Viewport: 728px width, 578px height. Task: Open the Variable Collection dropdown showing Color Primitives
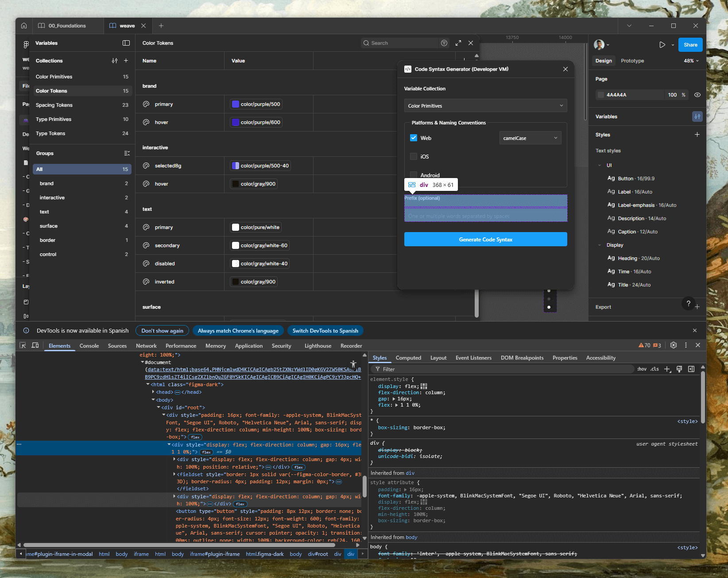pos(485,106)
